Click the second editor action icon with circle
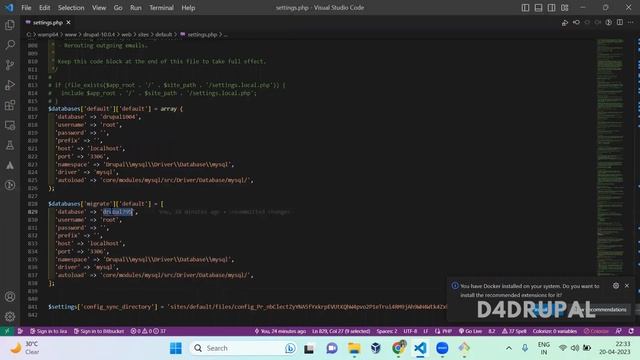 click(576, 22)
